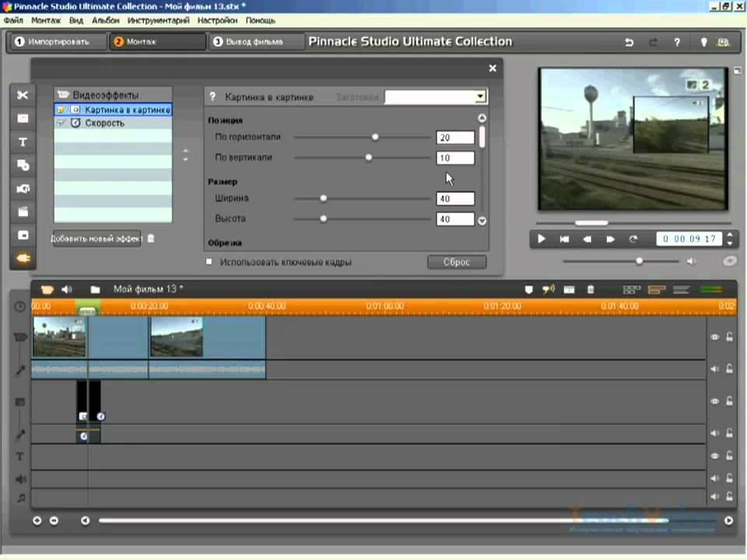Screen dimensions: 747x560
Task: Switch to storyboard view icon
Action: click(632, 289)
